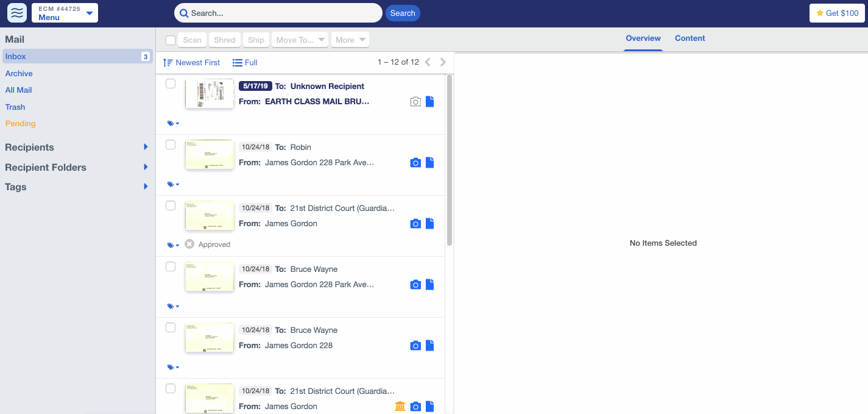Click the Search button
The width and height of the screenshot is (868, 414).
click(403, 13)
